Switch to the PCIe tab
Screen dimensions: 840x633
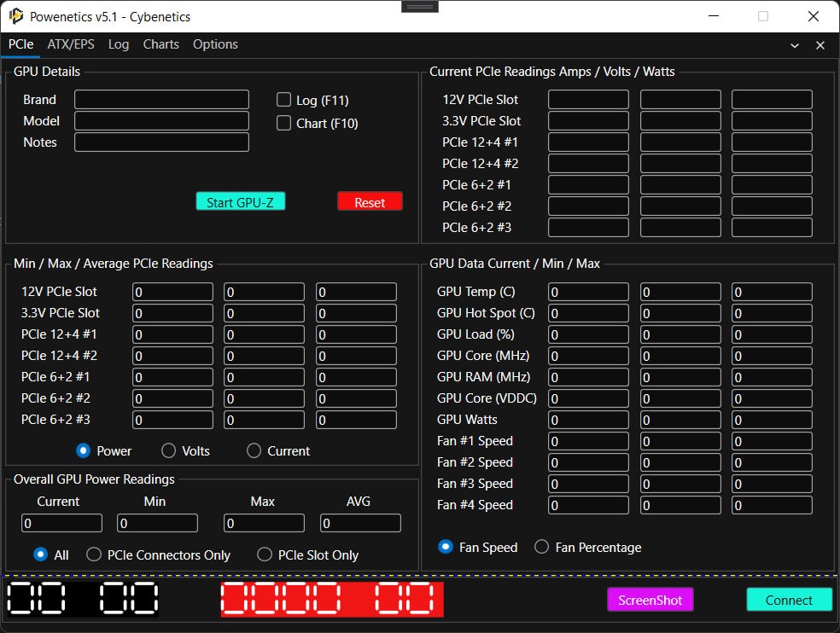(20, 44)
